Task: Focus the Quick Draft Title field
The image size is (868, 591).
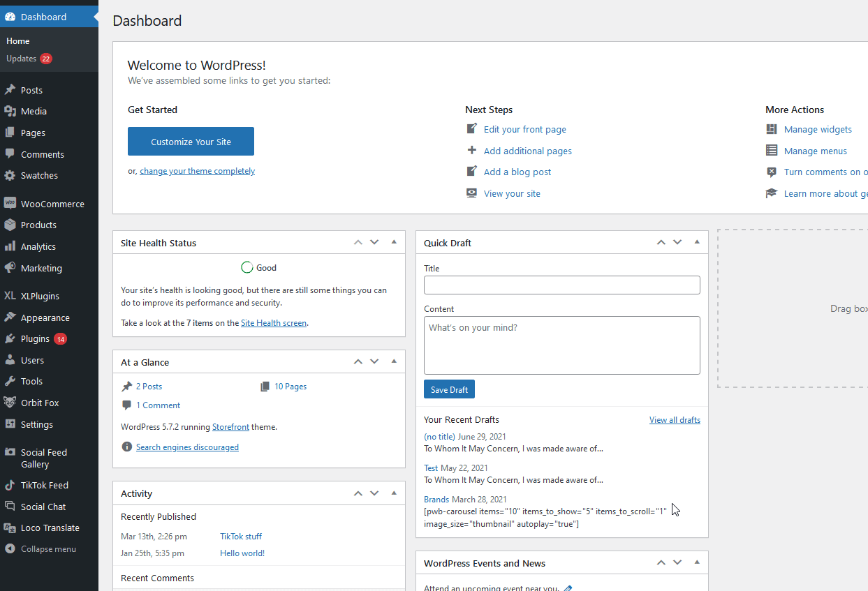Action: 561,285
